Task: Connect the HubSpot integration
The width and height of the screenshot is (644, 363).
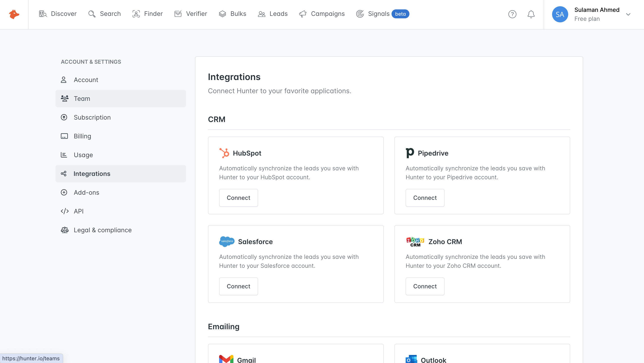Action: [238, 198]
